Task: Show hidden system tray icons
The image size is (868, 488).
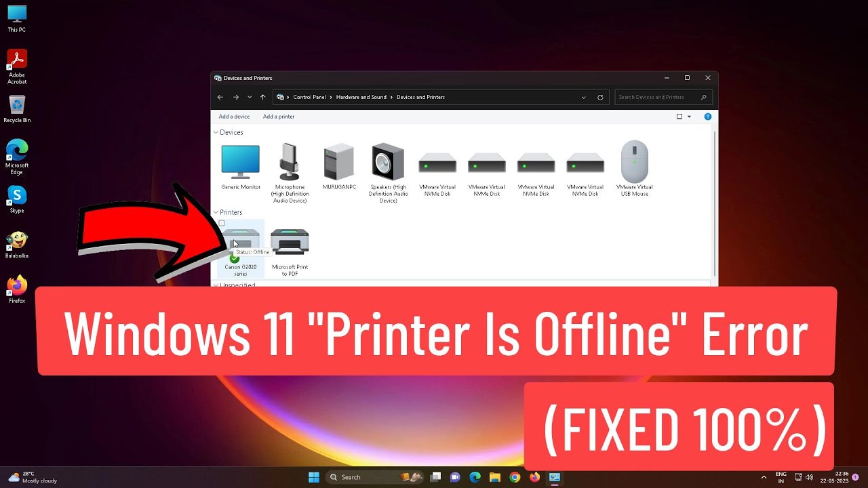Action: coord(764,477)
